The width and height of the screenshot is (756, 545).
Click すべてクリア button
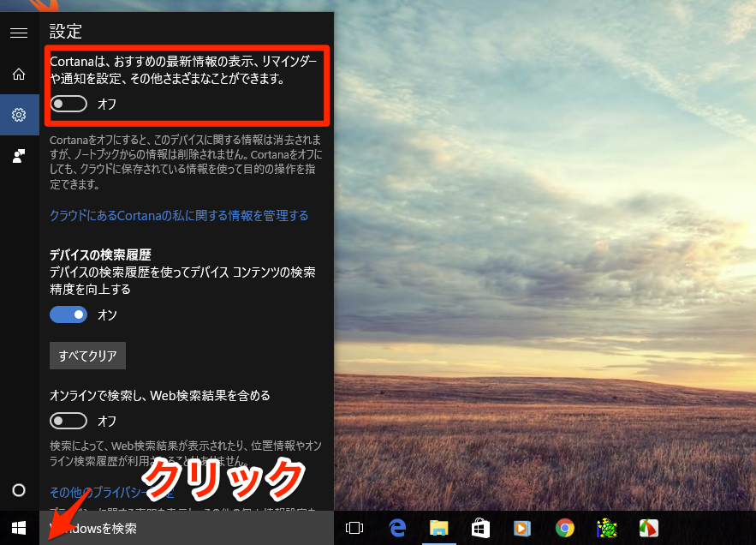87,356
